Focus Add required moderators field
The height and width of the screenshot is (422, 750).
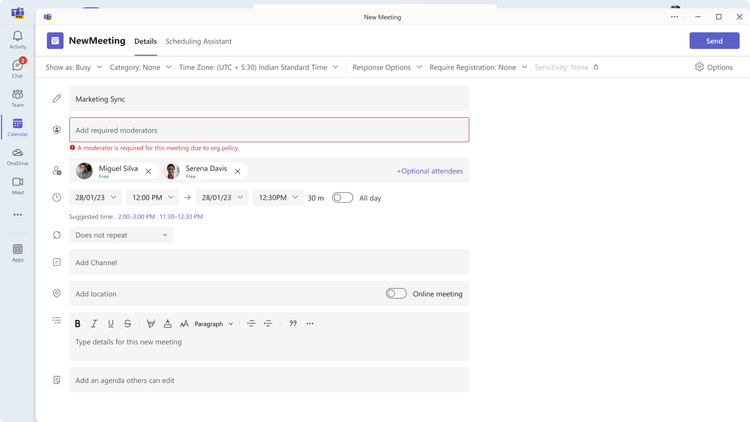(x=269, y=130)
